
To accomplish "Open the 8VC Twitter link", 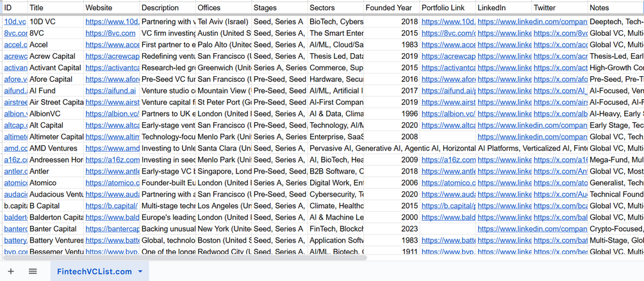I will pos(560,33).
